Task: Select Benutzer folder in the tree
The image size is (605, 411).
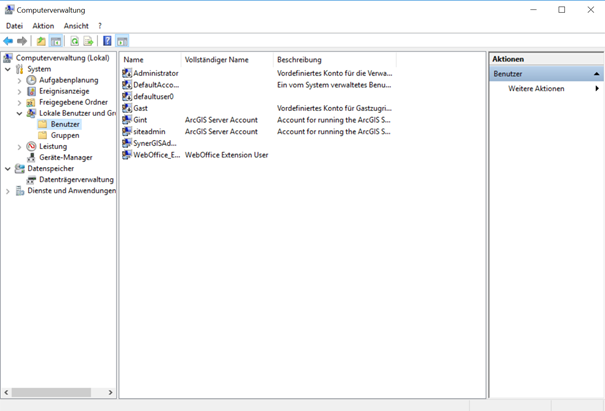Action: pos(65,124)
